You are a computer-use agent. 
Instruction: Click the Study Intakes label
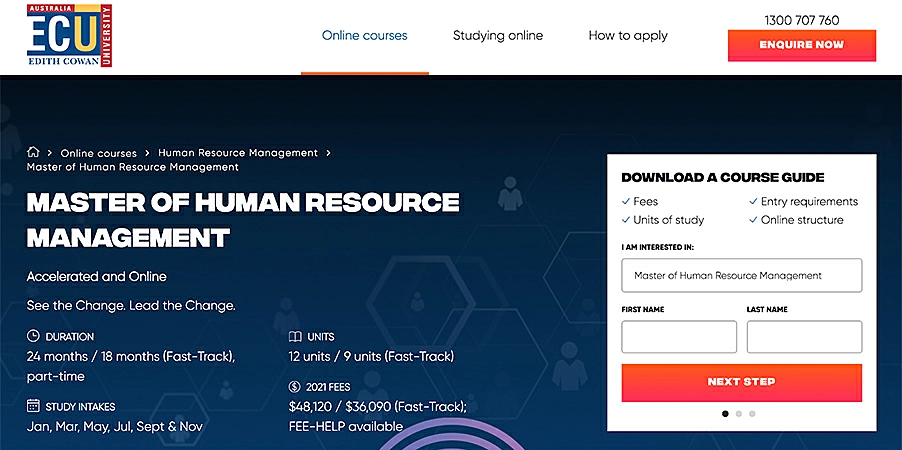pos(81,407)
